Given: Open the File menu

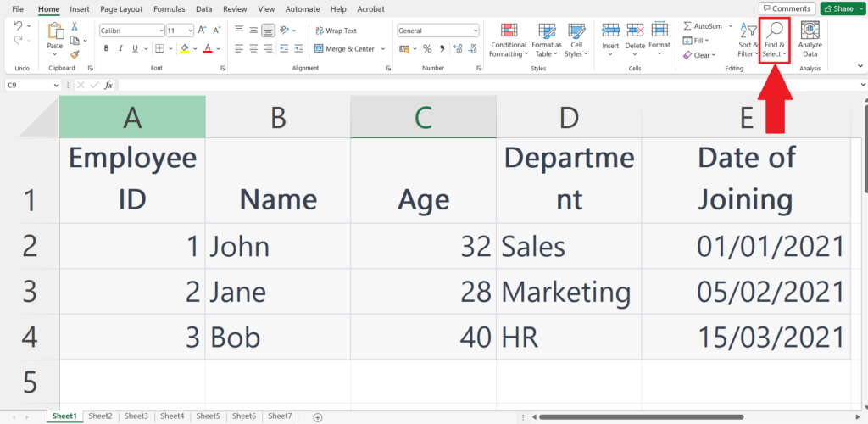Looking at the screenshot, I should point(18,8).
